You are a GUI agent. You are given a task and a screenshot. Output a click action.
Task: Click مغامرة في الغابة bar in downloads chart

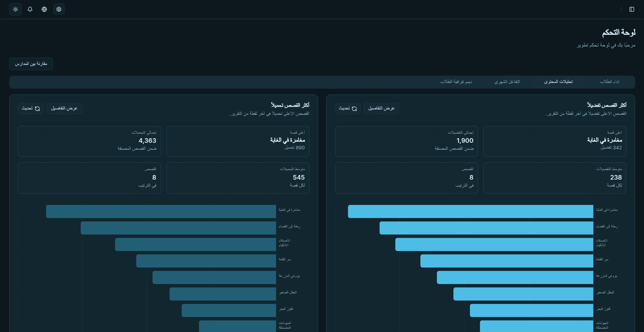point(161,211)
